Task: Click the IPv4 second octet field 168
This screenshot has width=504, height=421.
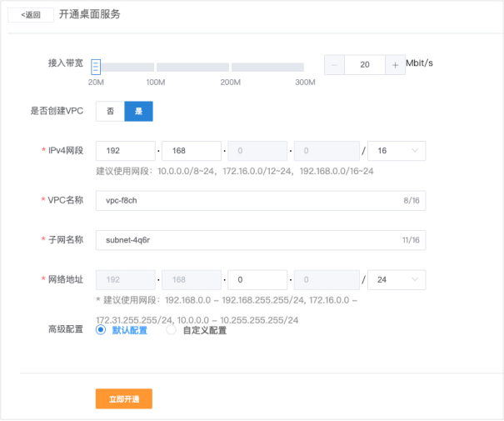Action: click(192, 151)
